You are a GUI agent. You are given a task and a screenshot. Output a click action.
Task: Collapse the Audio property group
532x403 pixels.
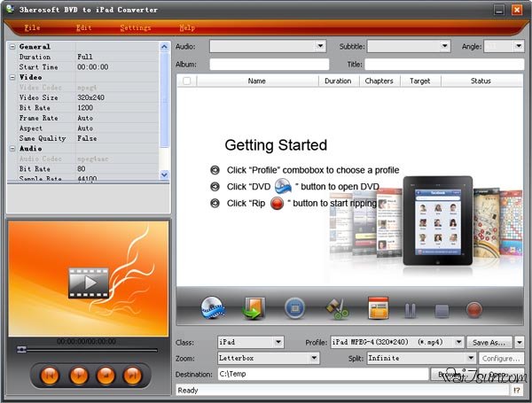(x=12, y=149)
